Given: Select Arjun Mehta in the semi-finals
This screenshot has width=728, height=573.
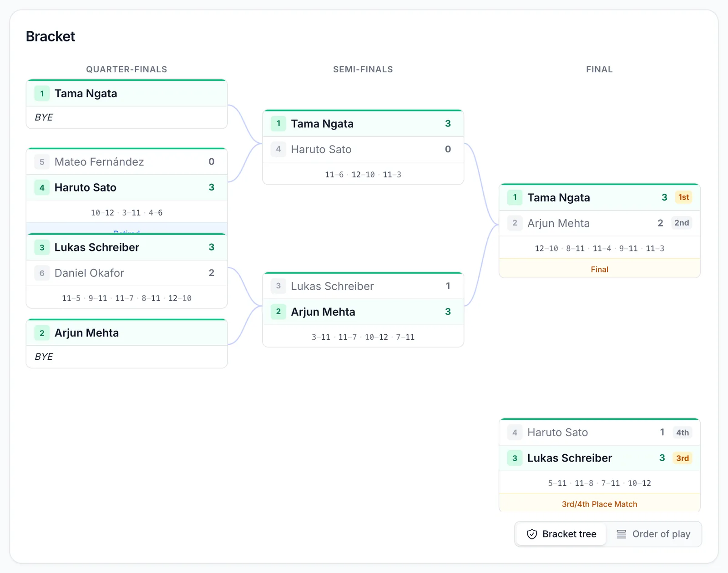Looking at the screenshot, I should click(363, 312).
